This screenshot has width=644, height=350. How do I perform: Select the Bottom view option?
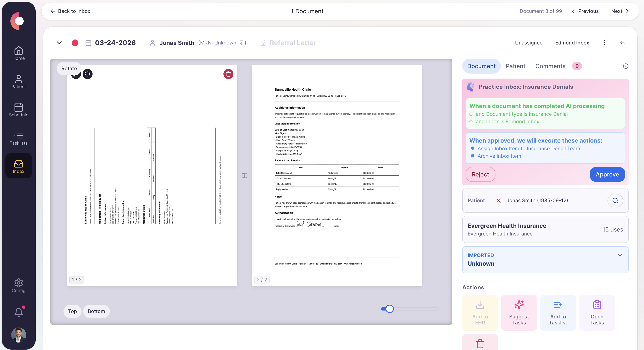96,311
